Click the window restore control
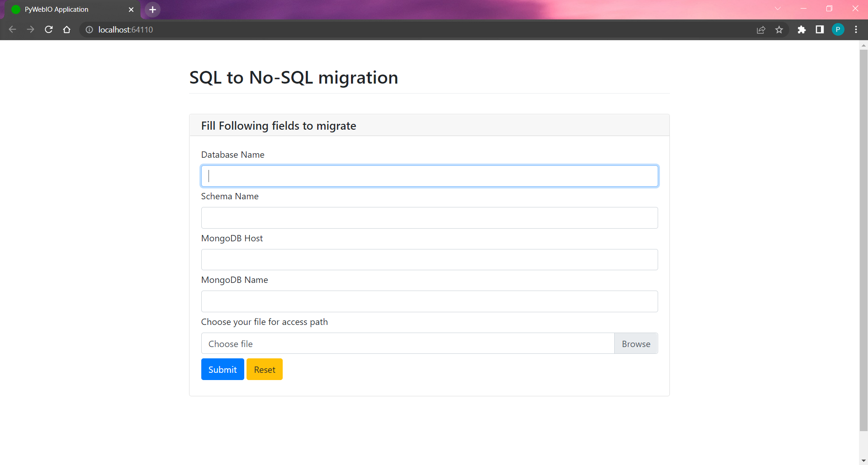 pos(829,8)
